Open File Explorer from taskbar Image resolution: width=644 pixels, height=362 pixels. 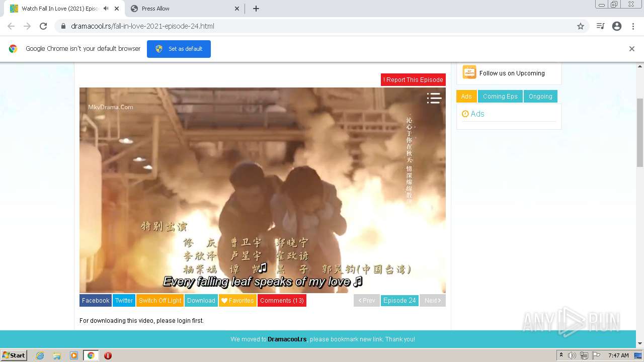[x=57, y=355]
